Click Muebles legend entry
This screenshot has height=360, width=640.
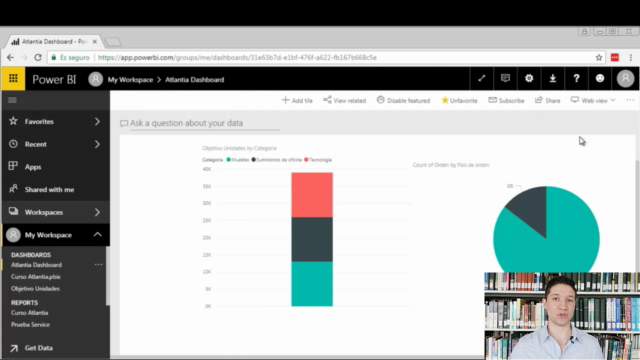[238, 160]
